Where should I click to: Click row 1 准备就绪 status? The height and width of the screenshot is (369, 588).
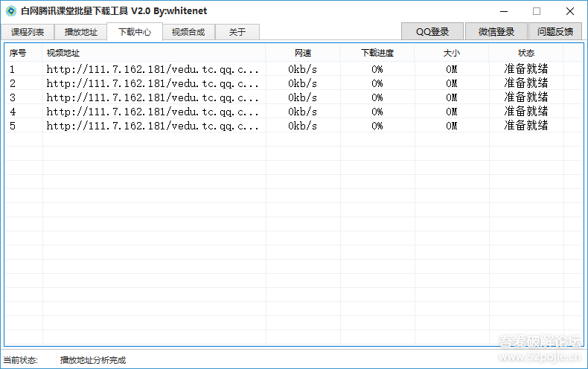coord(526,69)
